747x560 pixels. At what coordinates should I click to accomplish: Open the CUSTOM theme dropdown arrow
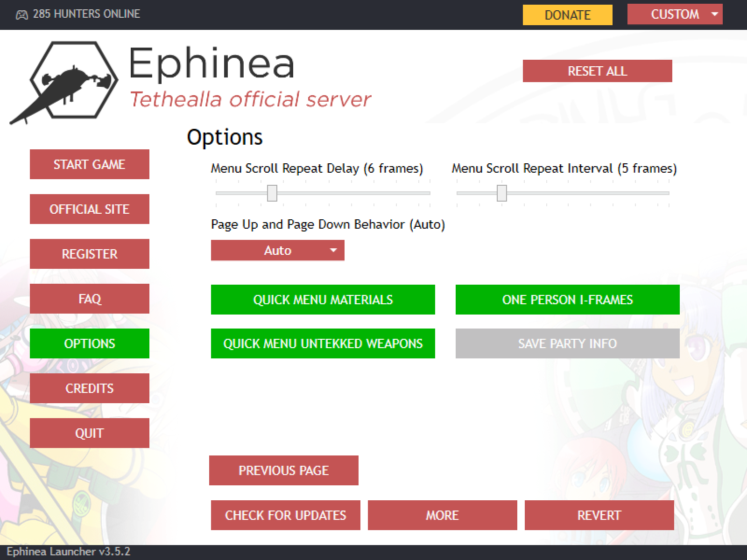714,14
